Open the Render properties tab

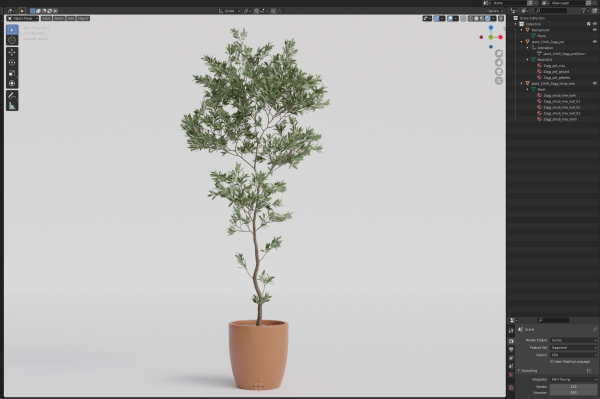[511, 341]
